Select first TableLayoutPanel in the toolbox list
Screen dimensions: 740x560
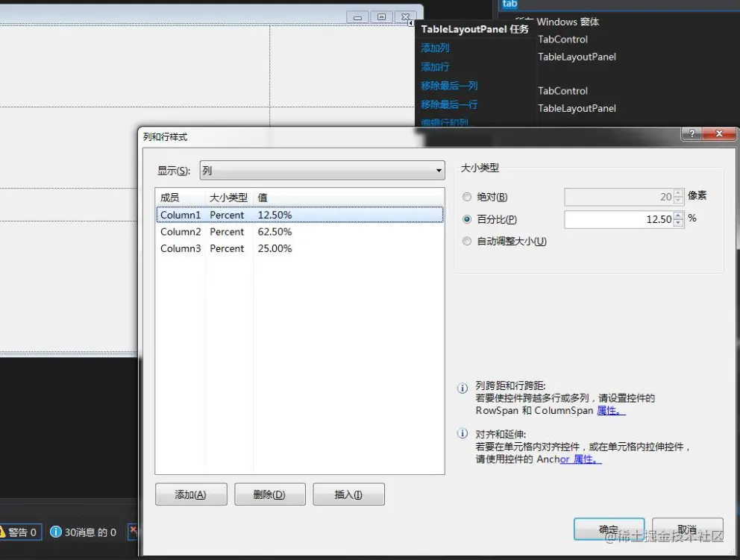click(577, 57)
